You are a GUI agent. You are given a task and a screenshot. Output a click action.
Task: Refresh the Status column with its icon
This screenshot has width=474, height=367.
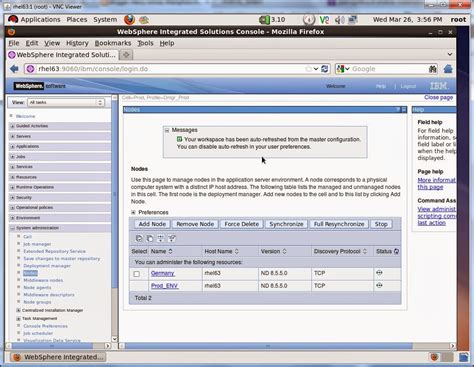click(x=396, y=251)
